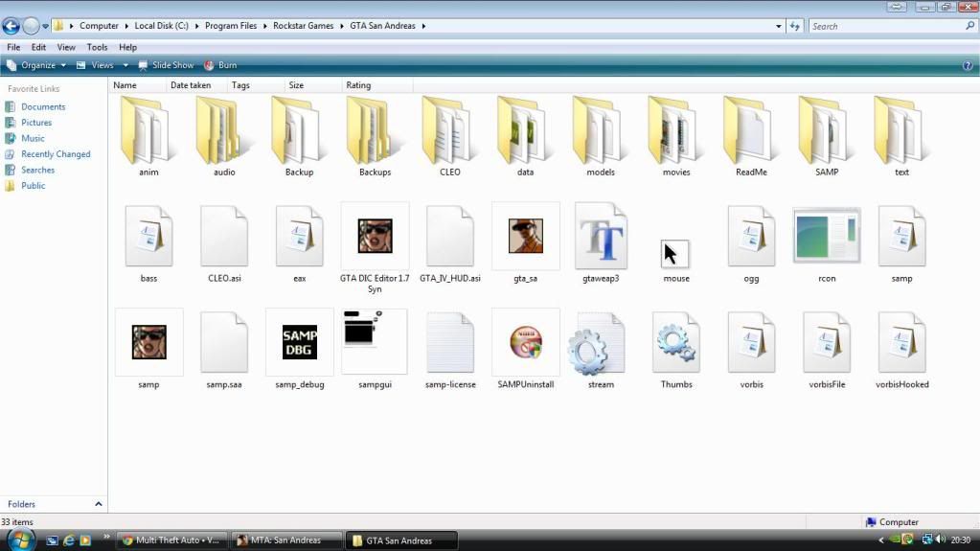
Task: Select the gtaweap3 font file
Action: (x=601, y=243)
